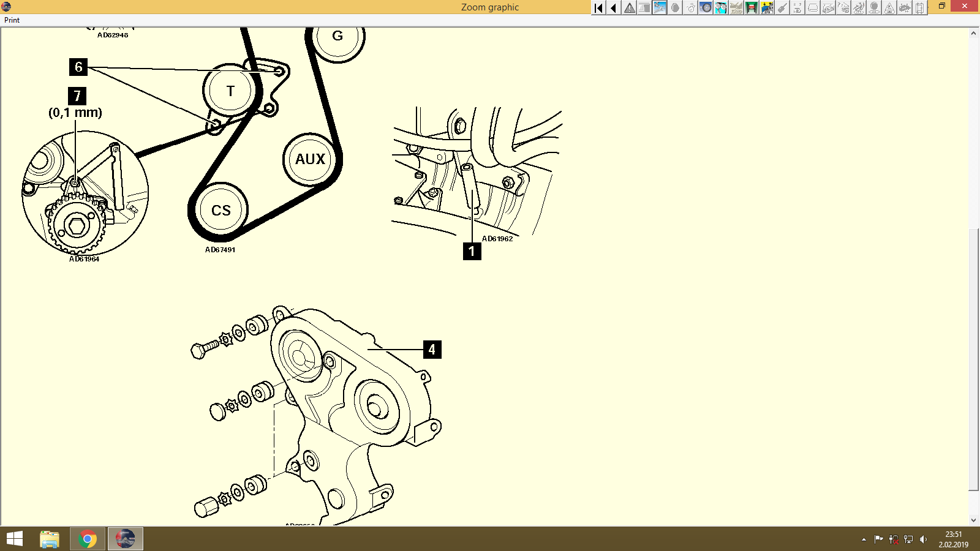The height and width of the screenshot is (551, 980).
Task: Open the Action Center flag dropdown
Action: [x=878, y=539]
